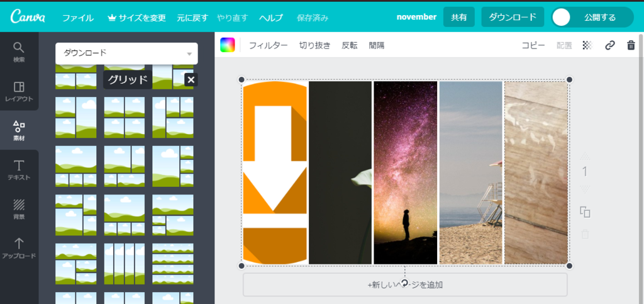Click コピー copy button

point(533,45)
